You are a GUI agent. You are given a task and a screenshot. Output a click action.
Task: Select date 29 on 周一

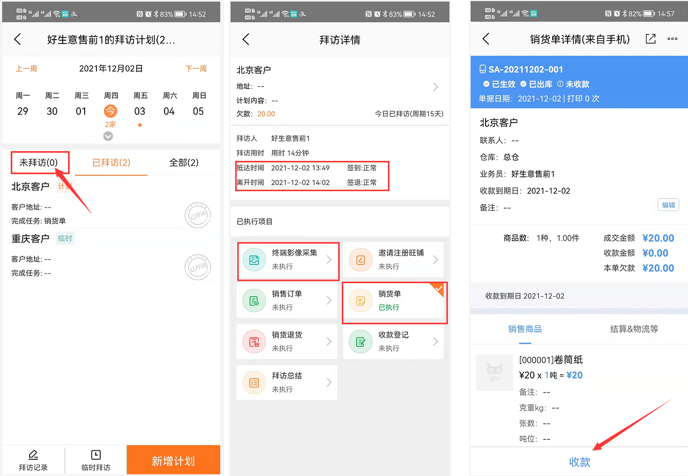(x=22, y=111)
